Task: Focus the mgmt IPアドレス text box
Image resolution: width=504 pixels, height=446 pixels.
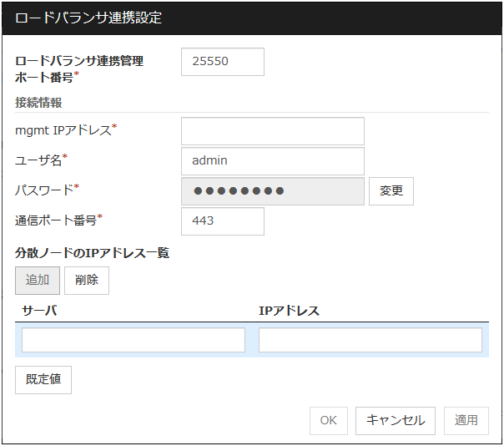Action: [x=272, y=131]
